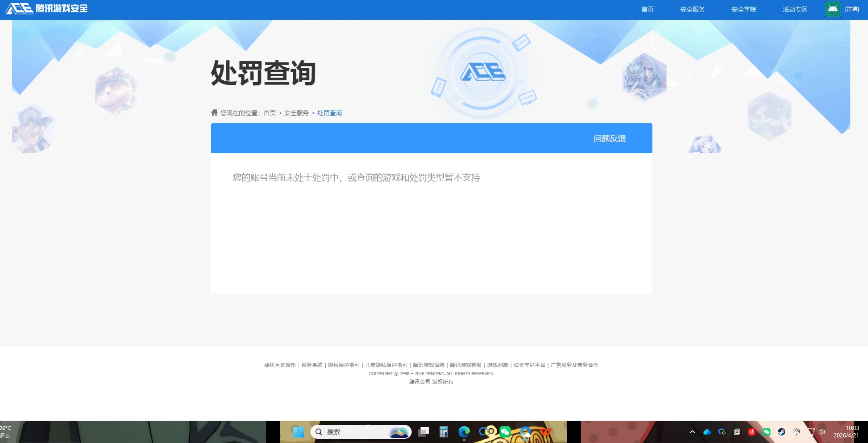Screen dimensions: 868x443
Task: Click the Windows Start button
Action: coord(298,432)
